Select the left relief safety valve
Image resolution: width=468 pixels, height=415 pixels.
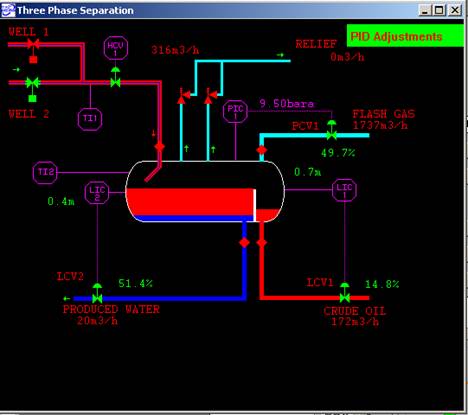[x=183, y=96]
